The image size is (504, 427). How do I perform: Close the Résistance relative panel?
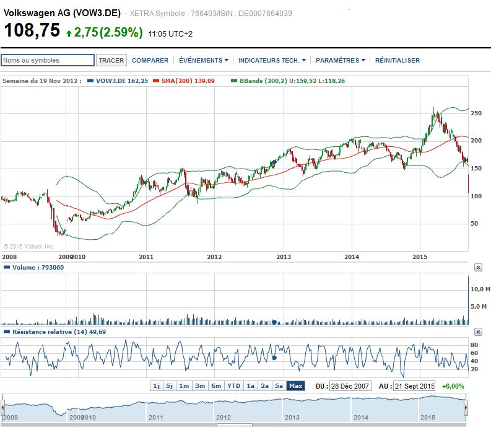point(478,332)
